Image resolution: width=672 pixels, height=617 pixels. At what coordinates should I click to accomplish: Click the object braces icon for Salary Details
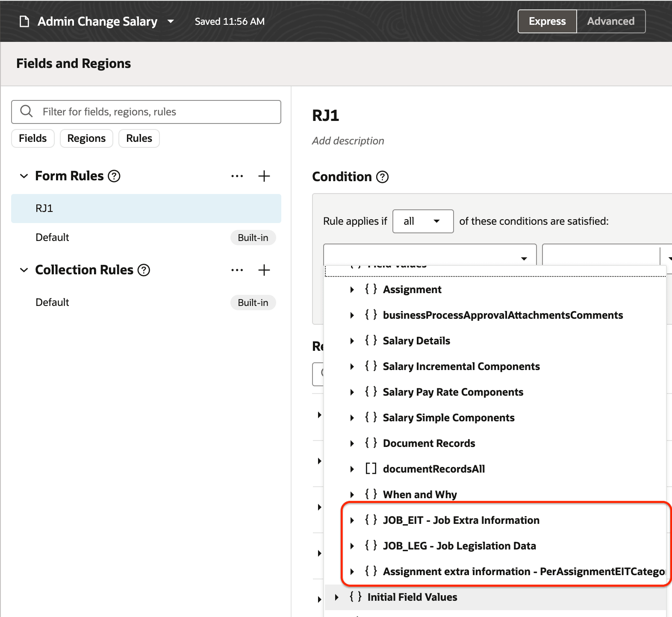coord(371,341)
